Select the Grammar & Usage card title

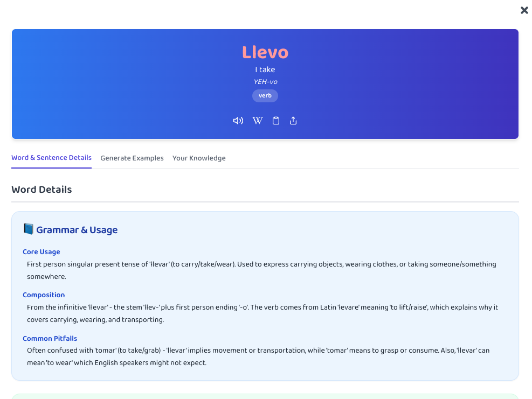(77, 229)
